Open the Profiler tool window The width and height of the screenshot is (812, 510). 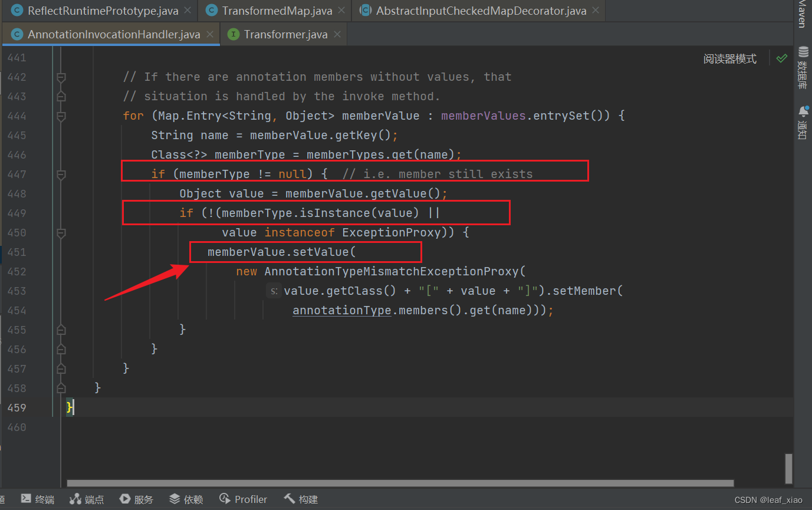pyautogui.click(x=243, y=499)
